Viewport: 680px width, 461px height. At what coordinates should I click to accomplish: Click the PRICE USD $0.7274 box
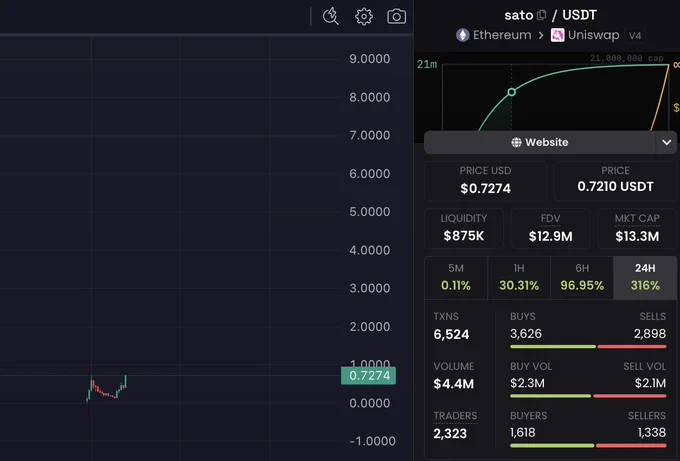(485, 180)
